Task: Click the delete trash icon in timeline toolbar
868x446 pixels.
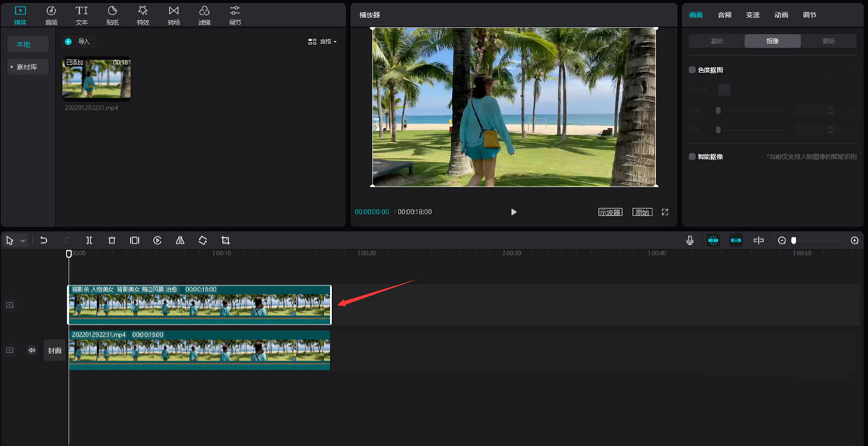Action: pos(111,240)
